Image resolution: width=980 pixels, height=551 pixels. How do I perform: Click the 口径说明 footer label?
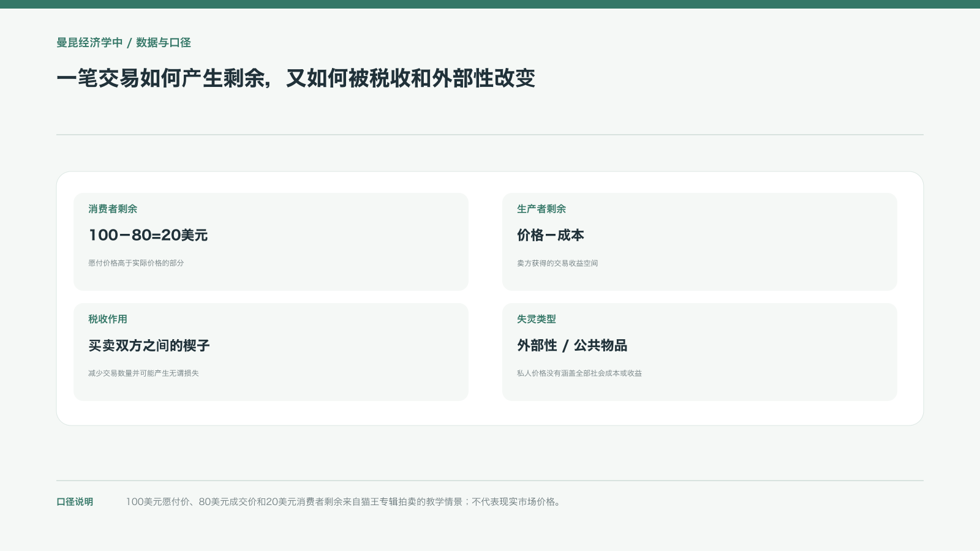point(75,502)
